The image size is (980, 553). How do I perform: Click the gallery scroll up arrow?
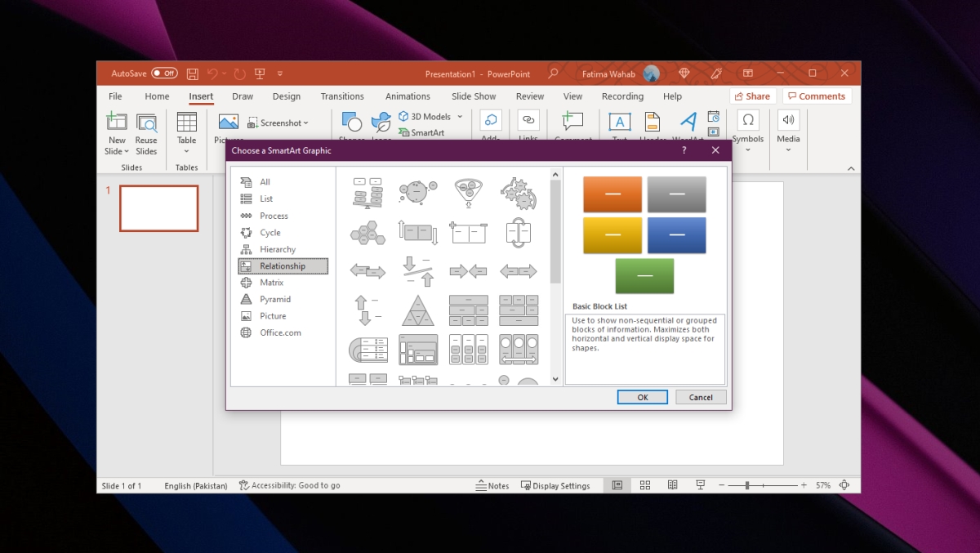(x=555, y=174)
